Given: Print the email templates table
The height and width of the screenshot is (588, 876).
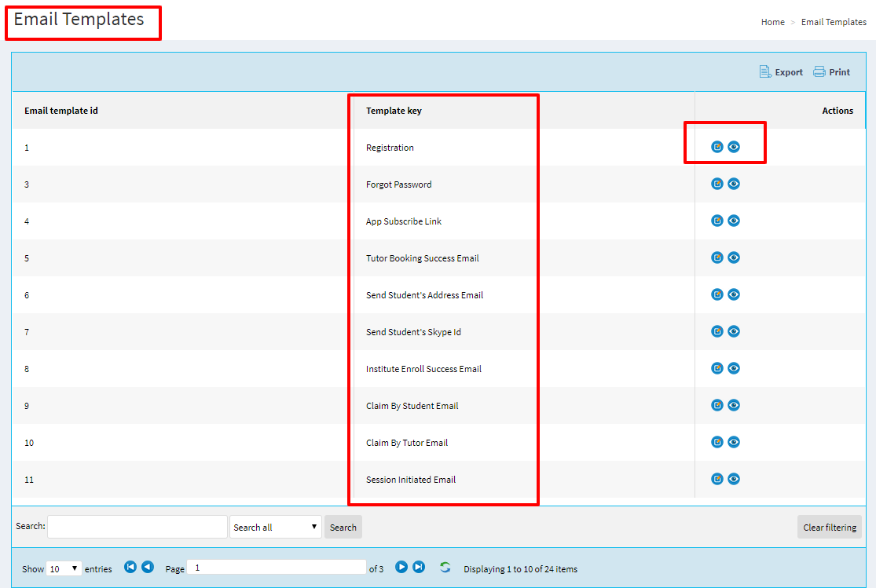Looking at the screenshot, I should click(832, 72).
